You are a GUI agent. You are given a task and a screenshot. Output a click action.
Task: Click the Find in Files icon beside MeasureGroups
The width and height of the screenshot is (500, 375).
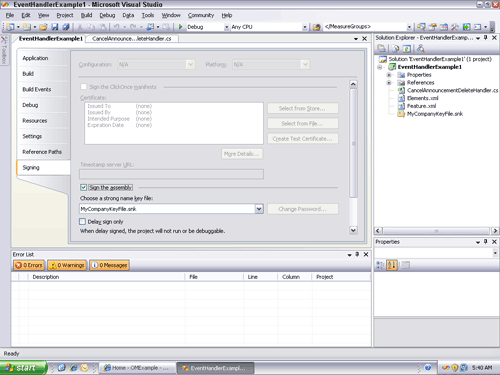pos(317,27)
